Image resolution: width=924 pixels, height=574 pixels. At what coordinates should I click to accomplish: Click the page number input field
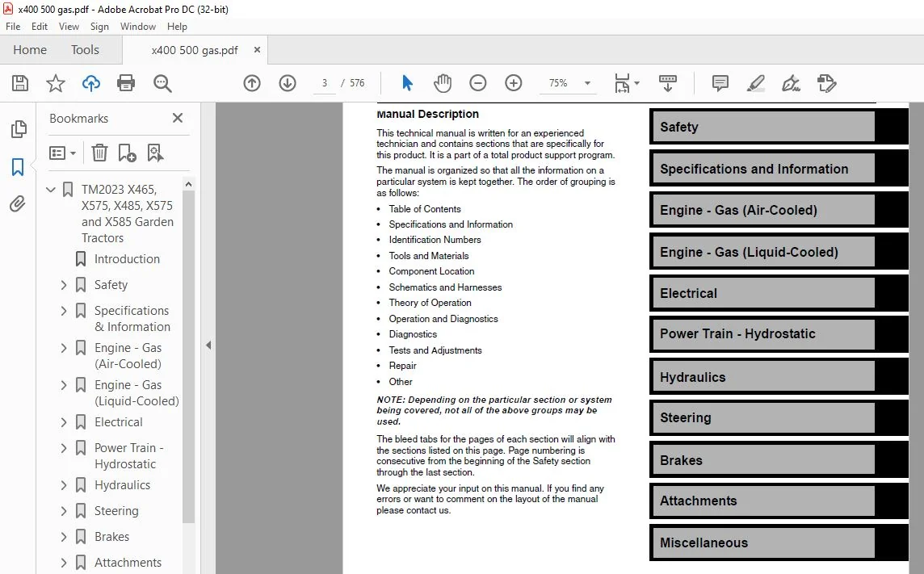[324, 83]
